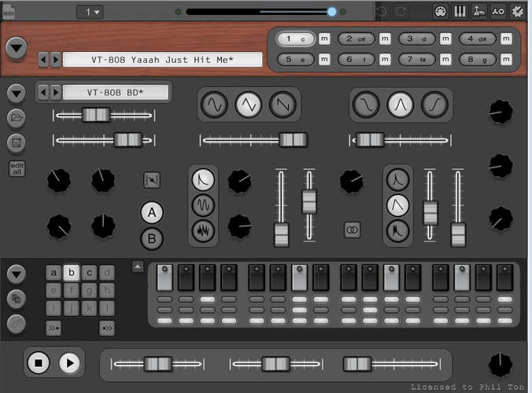Expand the kit menu arrow in wood panel

pyautogui.click(x=17, y=48)
